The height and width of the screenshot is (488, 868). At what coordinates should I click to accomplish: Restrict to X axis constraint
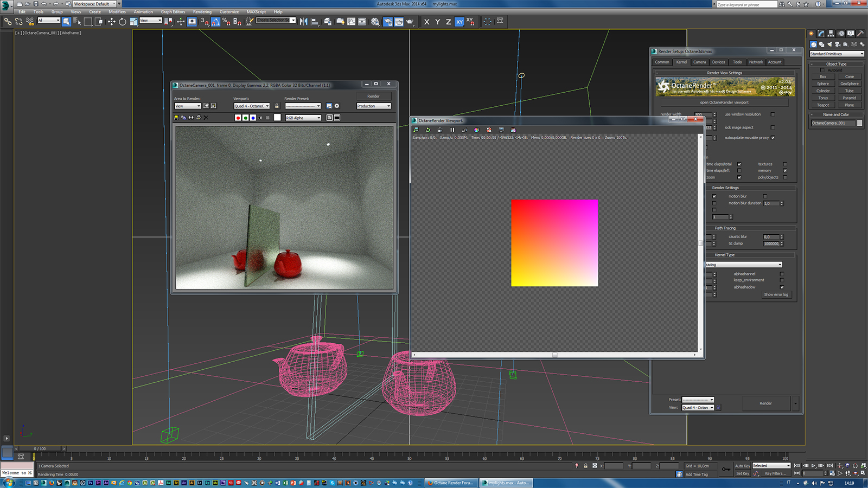[427, 22]
